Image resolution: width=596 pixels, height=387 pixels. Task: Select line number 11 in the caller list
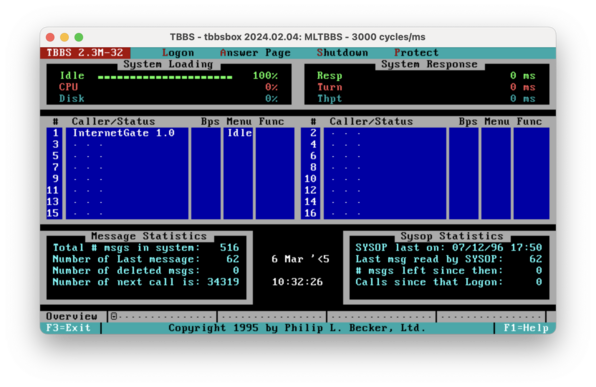click(52, 190)
